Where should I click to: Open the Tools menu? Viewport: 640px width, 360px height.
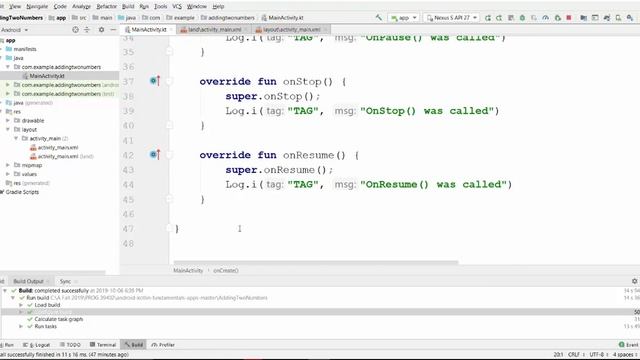click(160, 7)
